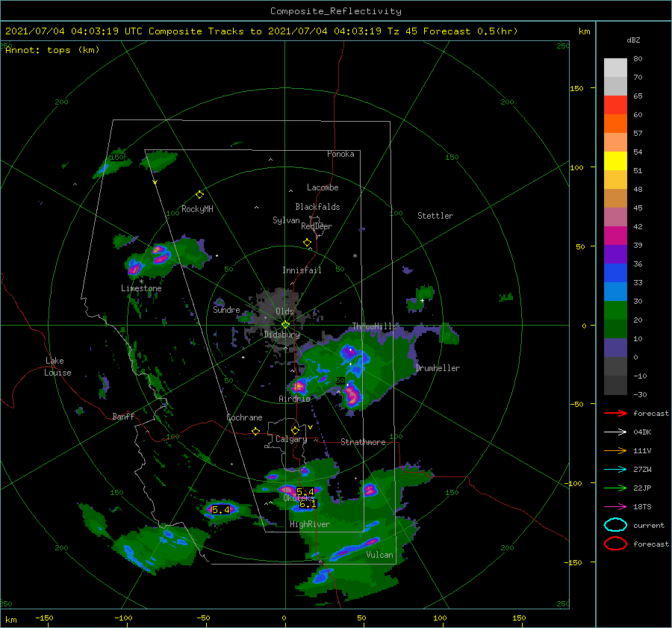
Task: Click the cyan current ellipse legend icon
Action: click(615, 525)
